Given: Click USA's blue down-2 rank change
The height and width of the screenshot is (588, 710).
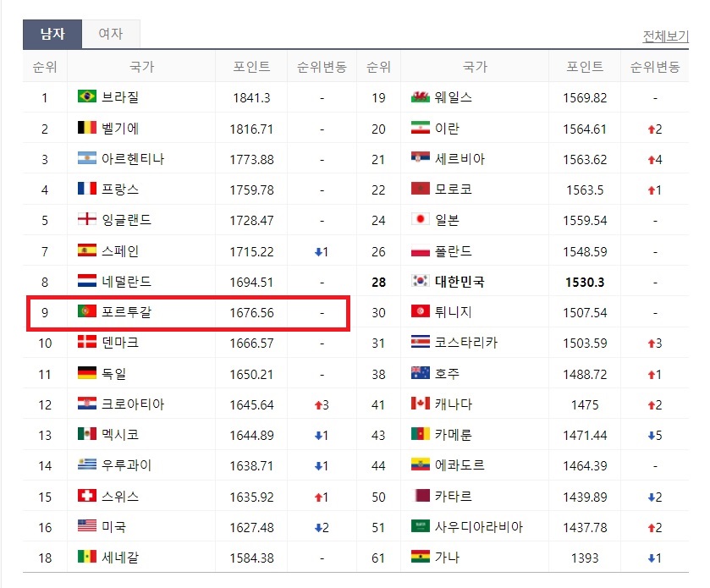Looking at the screenshot, I should point(322,527).
